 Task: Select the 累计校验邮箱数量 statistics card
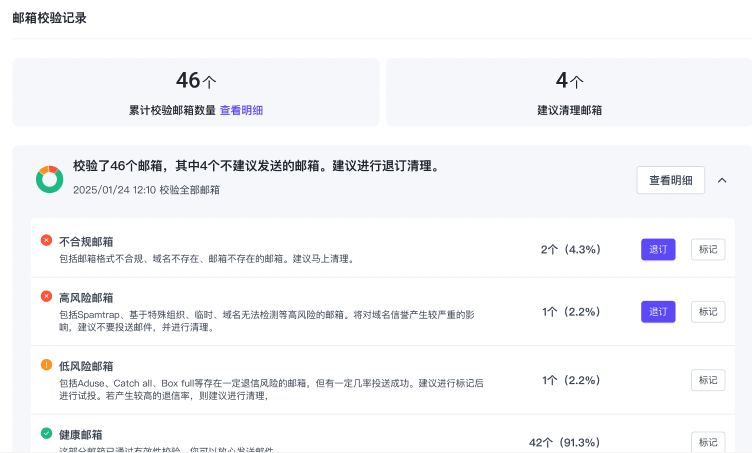(x=196, y=92)
